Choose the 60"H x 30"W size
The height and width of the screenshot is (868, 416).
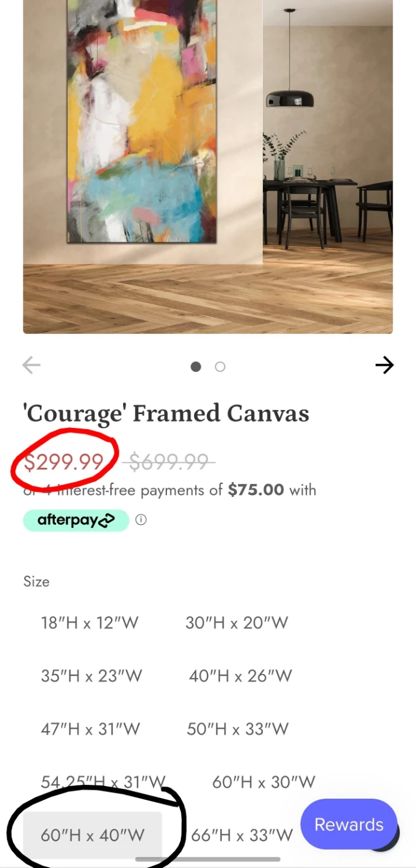(263, 782)
